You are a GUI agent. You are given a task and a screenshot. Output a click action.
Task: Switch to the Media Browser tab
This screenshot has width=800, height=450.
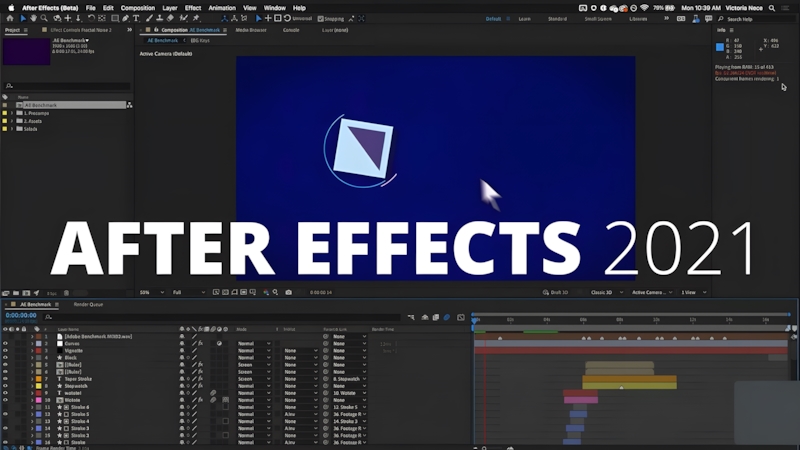click(251, 30)
